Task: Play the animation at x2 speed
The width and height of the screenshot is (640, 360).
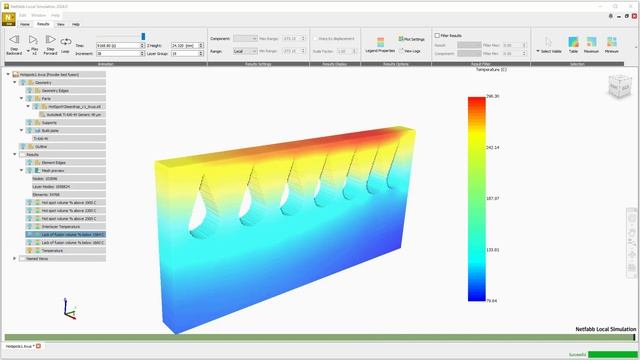Action: pos(33,44)
